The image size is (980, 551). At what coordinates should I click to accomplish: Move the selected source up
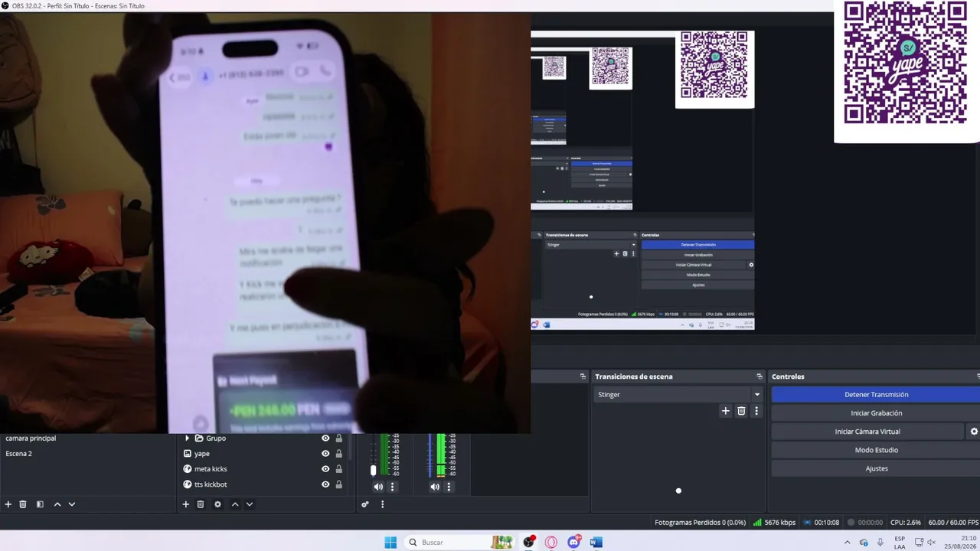(235, 504)
